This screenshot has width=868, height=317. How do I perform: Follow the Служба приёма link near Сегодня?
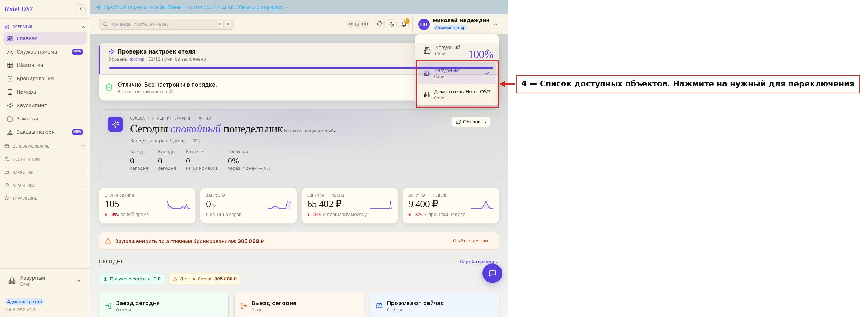click(479, 262)
